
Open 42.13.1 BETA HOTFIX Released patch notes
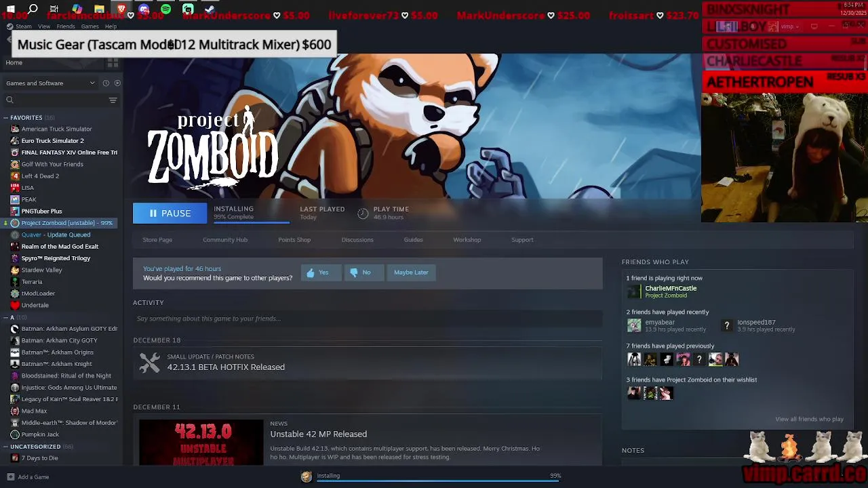[x=226, y=367]
